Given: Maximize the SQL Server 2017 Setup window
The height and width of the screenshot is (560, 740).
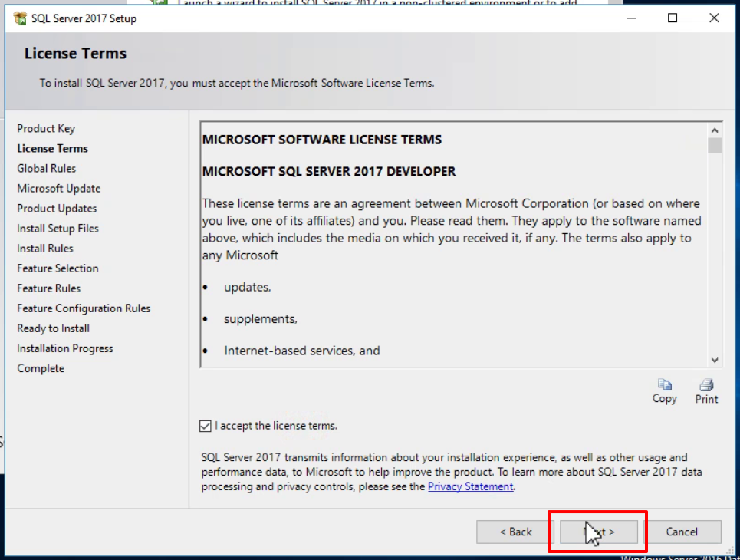Looking at the screenshot, I should (x=673, y=18).
